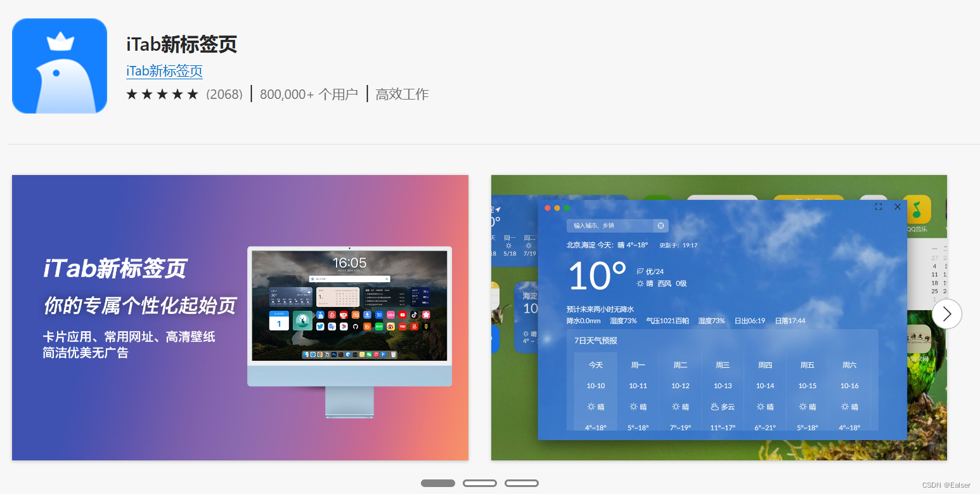The height and width of the screenshot is (494, 980).
Task: Select 周三 column in forecast
Action: 723,392
